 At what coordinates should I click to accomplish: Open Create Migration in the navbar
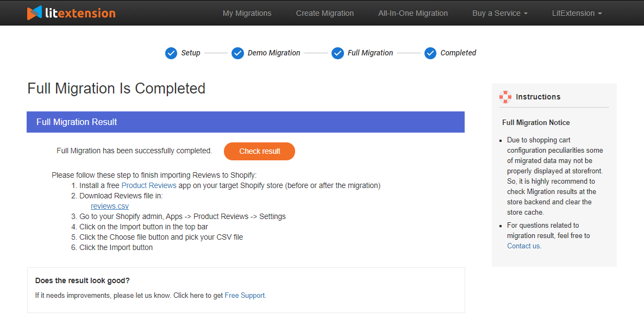tap(325, 13)
